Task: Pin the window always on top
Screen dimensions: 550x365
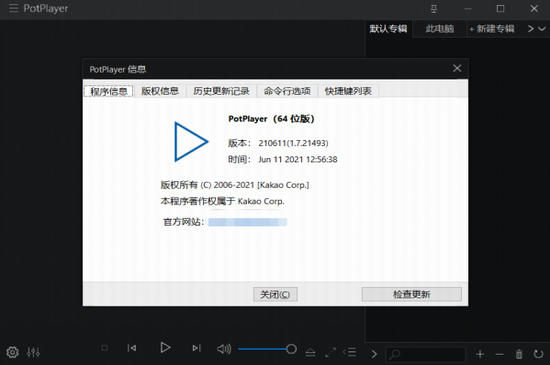Action: coord(434,9)
